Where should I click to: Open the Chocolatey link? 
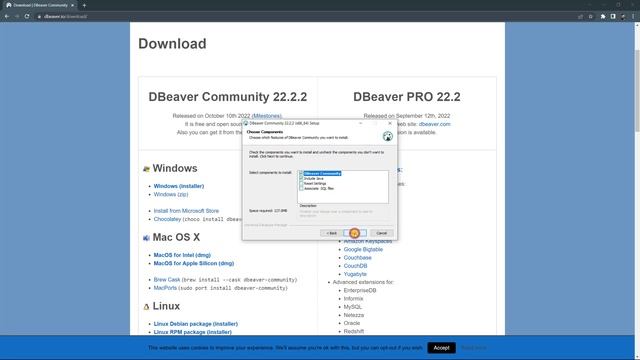(167, 219)
